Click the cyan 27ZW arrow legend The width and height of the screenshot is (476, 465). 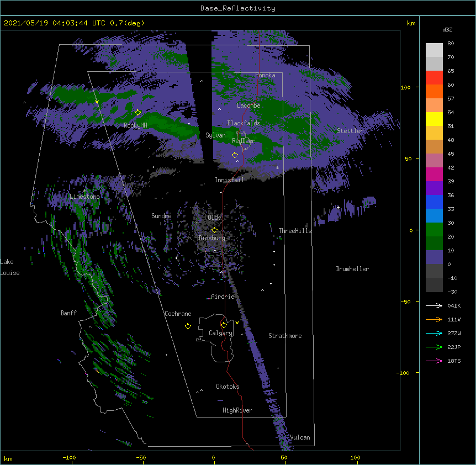434,333
